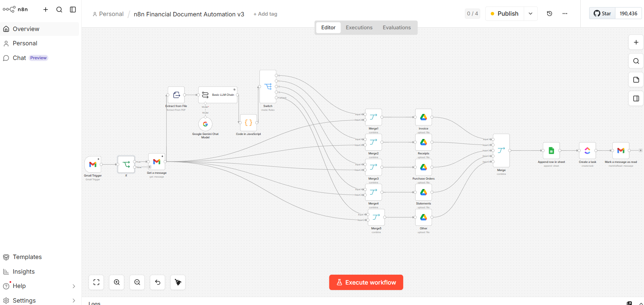The width and height of the screenshot is (644, 305).
Task: Open Publish dropdown arrow
Action: click(x=531, y=14)
